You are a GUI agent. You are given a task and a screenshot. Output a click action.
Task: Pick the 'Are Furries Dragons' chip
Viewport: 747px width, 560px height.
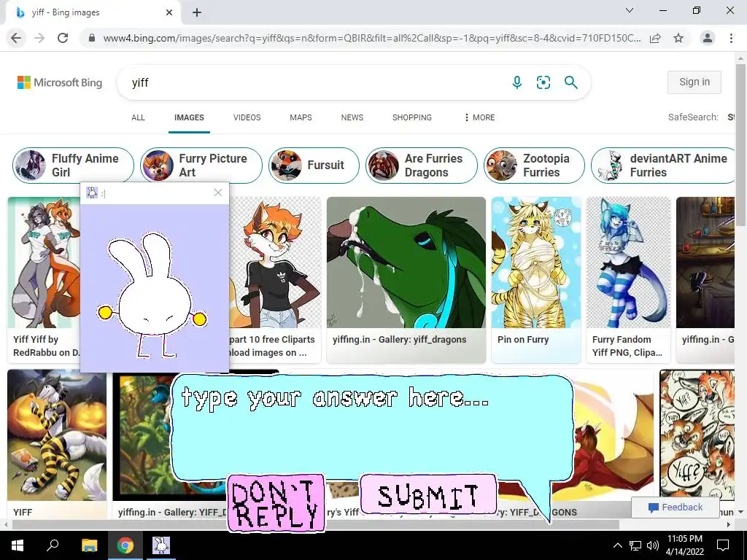click(x=421, y=166)
